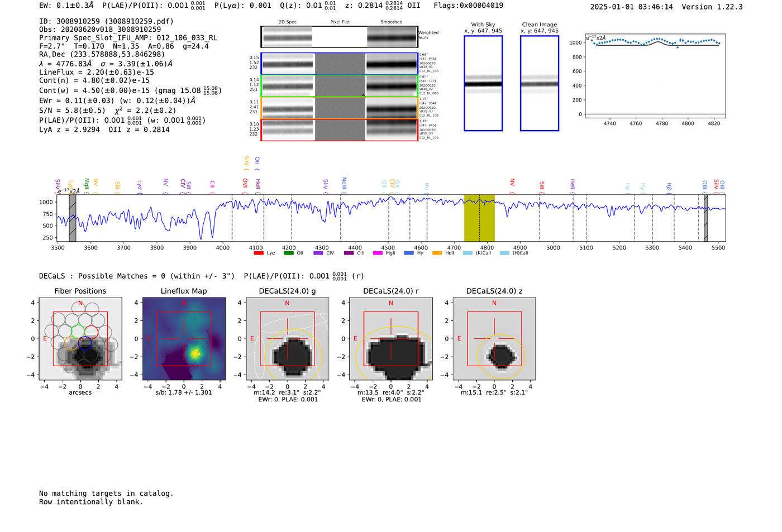Viewport: 782px width, 532px height.
Task: Click the Pixel Flat column heading
Action: (340, 22)
